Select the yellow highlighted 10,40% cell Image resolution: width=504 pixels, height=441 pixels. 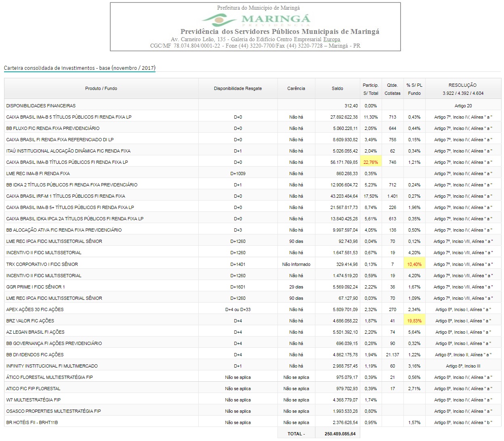click(414, 264)
